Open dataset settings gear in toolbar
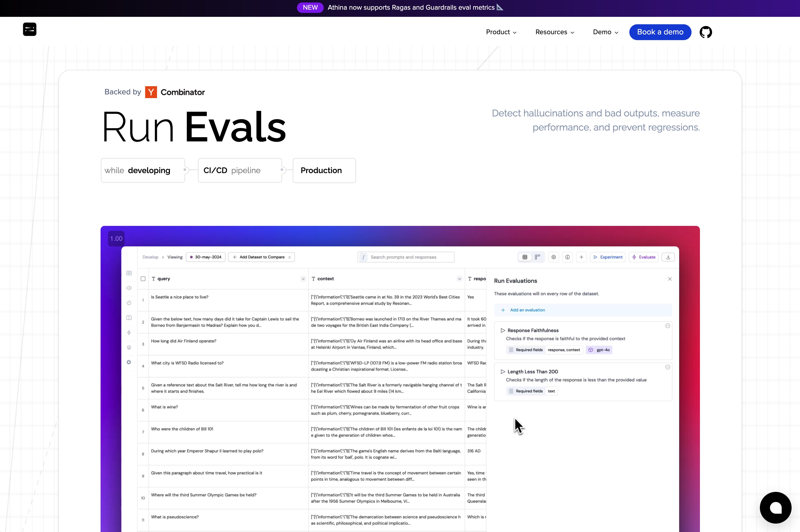Viewport: 800px width, 532px height. click(x=553, y=257)
